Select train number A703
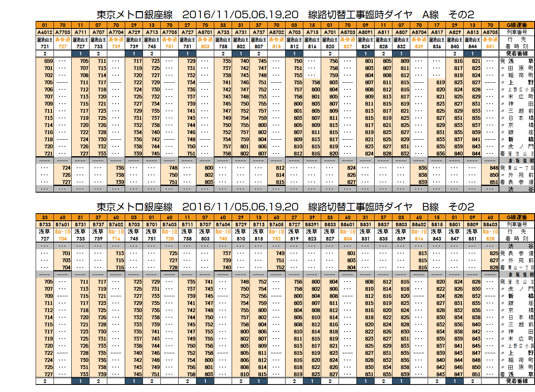 click(294, 32)
